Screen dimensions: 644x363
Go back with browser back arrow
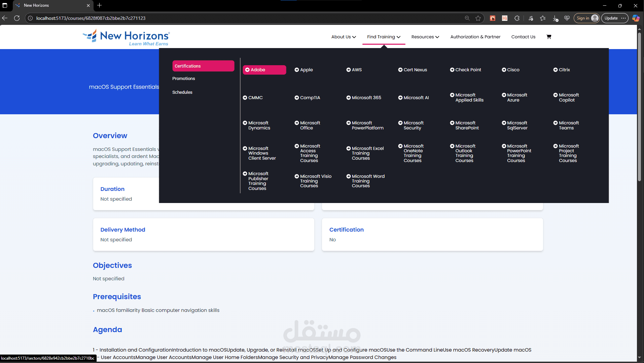5,18
